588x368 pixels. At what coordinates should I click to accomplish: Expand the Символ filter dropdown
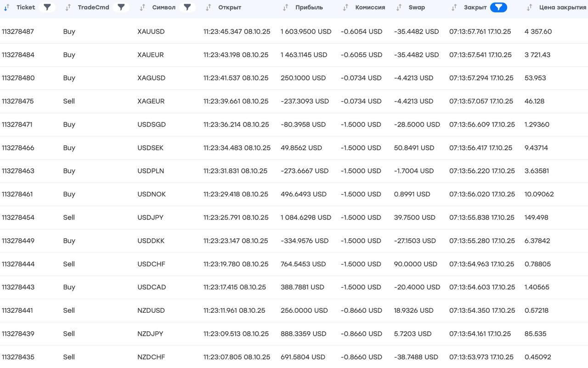point(187,7)
